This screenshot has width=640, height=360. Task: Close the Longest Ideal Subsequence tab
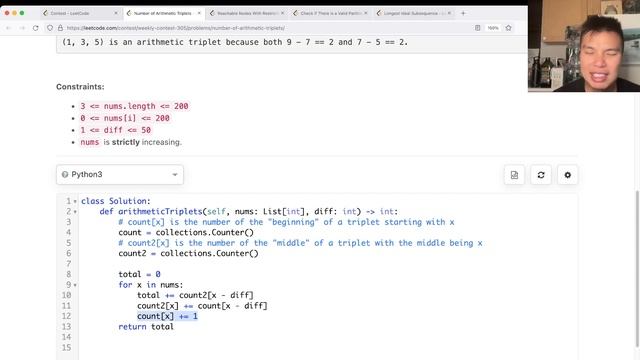[x=449, y=13]
